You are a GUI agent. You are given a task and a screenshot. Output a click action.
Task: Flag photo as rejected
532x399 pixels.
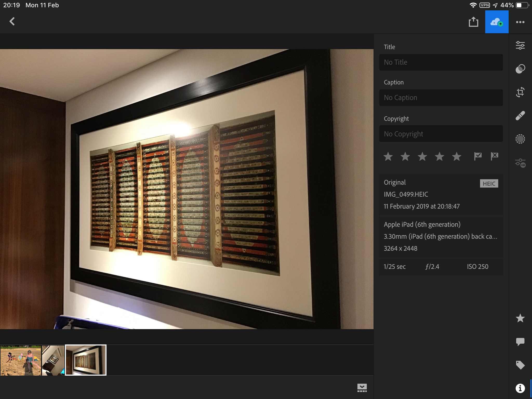[494, 156]
